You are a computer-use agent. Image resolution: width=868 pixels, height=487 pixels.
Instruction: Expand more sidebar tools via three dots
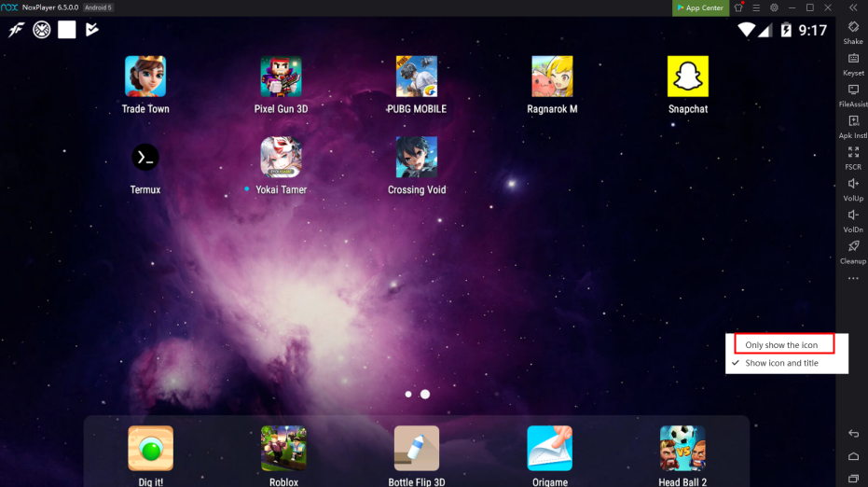[853, 279]
